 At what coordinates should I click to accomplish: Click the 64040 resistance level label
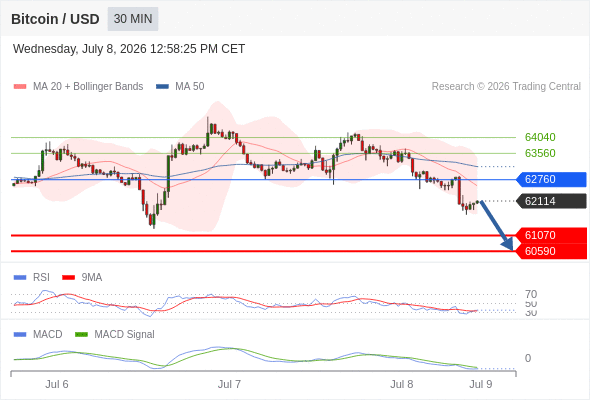pos(540,137)
